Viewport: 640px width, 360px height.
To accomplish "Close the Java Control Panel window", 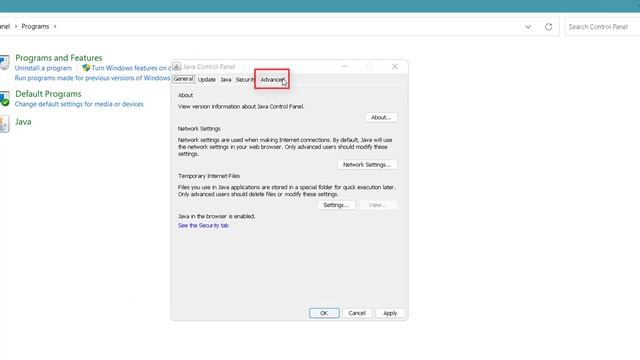I will (x=395, y=67).
